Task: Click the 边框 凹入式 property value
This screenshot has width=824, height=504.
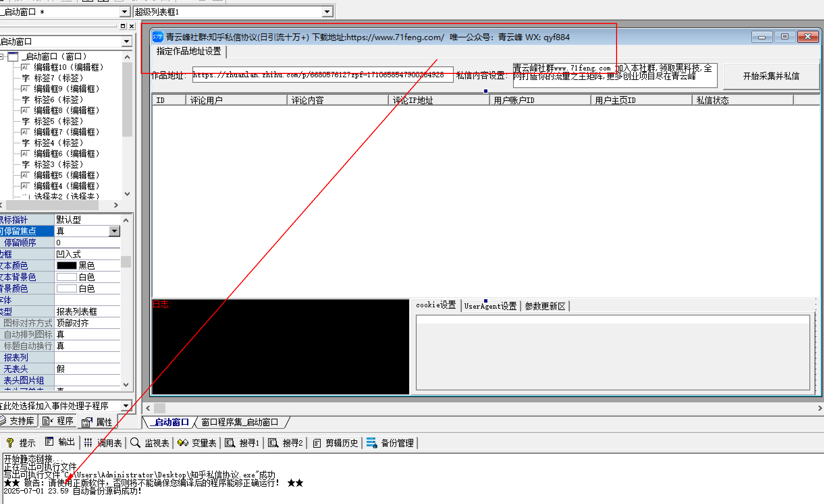Action: click(87, 254)
